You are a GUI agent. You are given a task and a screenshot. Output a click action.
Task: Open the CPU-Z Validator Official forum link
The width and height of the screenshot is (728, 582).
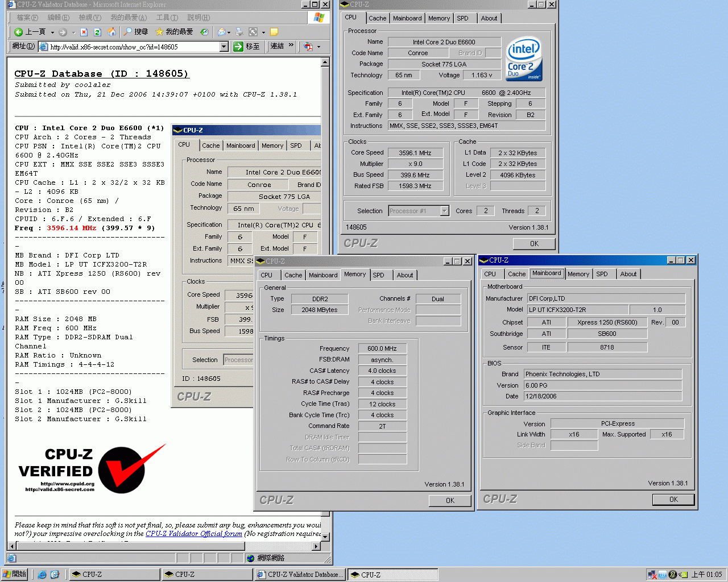coord(194,534)
